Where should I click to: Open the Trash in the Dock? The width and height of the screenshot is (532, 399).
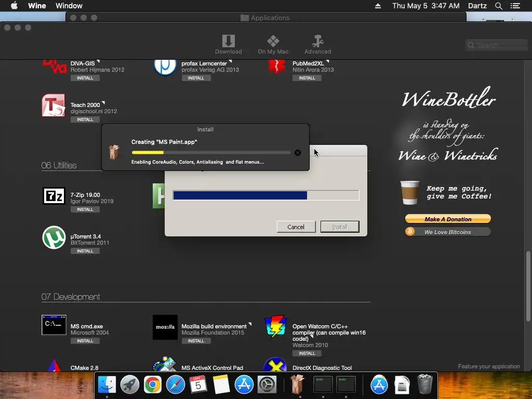[425, 384]
